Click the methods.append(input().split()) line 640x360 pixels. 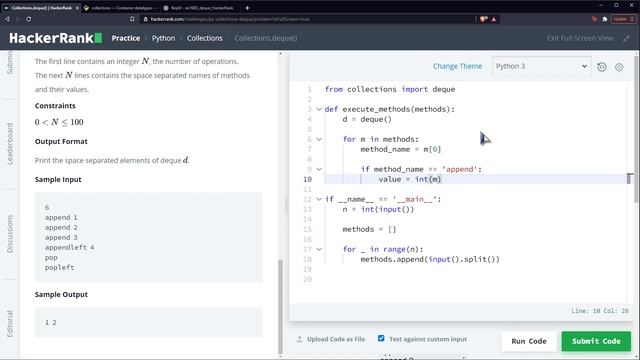430,259
